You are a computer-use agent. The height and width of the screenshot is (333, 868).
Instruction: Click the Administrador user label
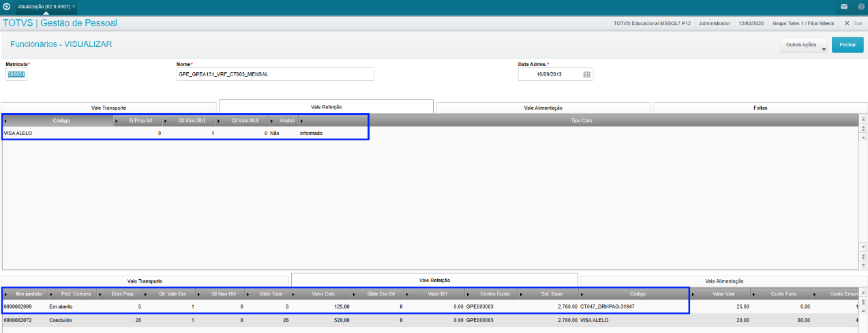[715, 22]
